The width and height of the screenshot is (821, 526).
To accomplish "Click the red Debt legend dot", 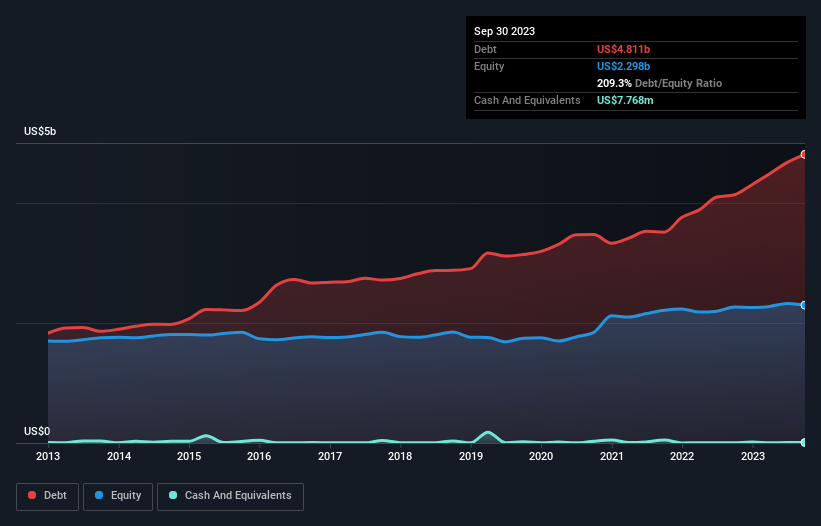I will pyautogui.click(x=32, y=495).
